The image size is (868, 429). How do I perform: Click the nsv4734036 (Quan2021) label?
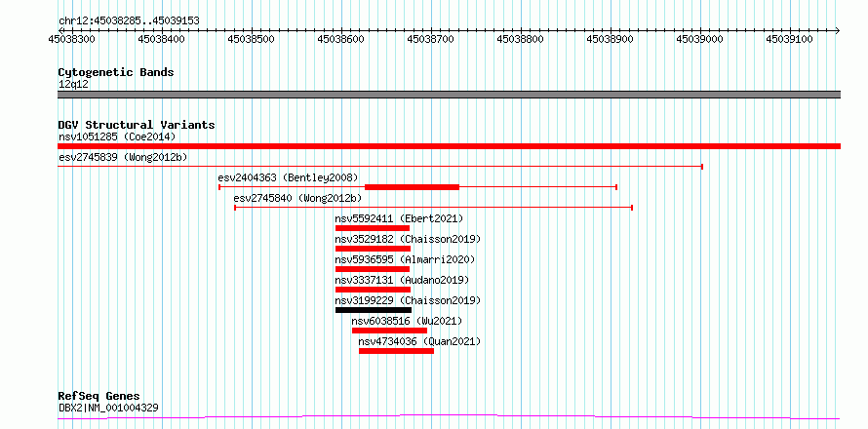(x=419, y=341)
